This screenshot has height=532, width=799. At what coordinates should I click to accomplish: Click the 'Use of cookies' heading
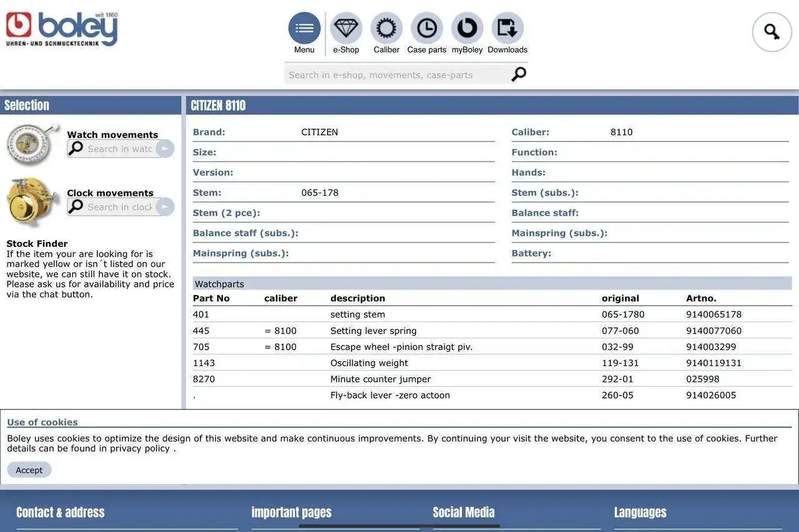pos(42,422)
